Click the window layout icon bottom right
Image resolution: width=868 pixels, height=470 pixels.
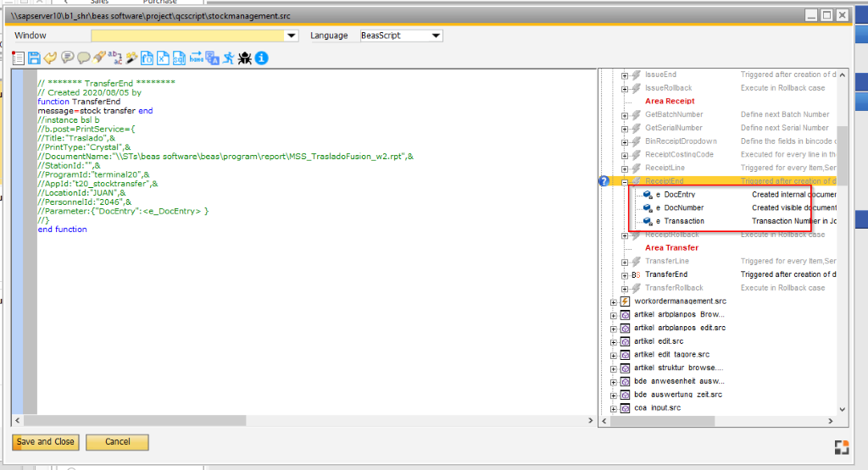tap(842, 447)
